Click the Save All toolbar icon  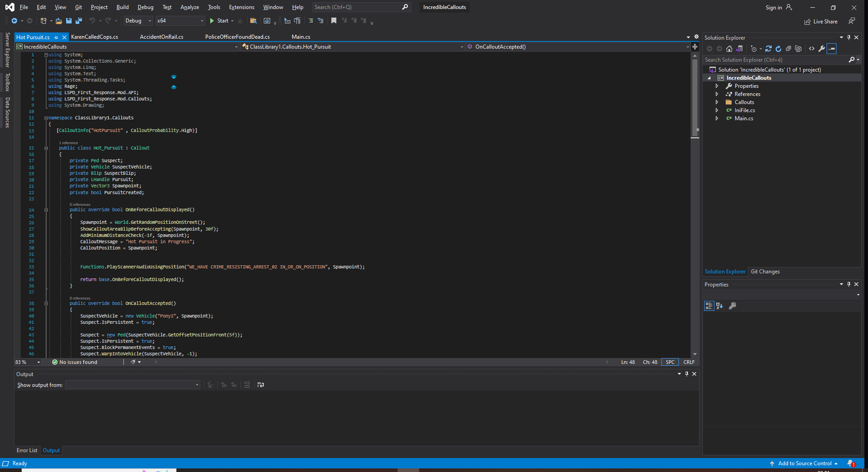coord(79,21)
